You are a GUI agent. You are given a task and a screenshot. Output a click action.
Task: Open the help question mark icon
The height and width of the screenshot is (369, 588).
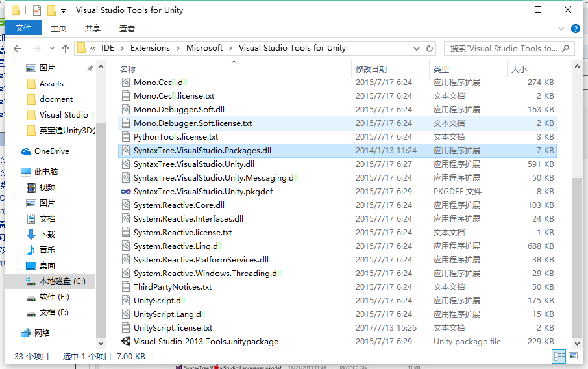575,29
